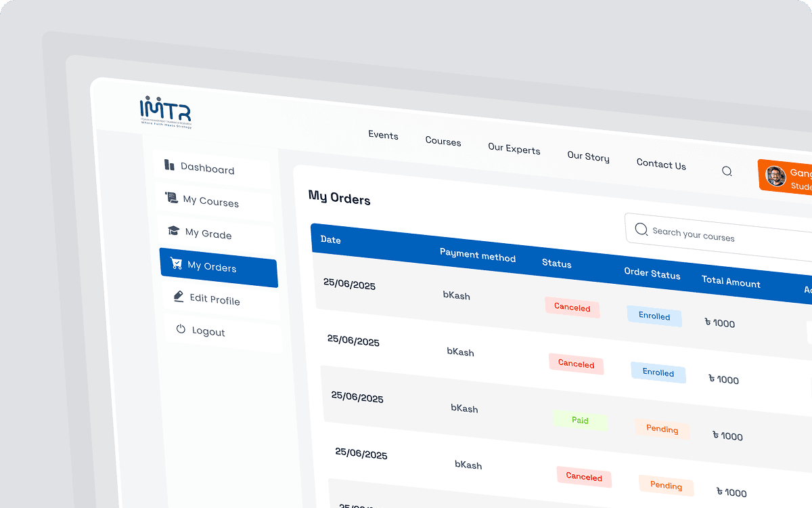Click the magnifier inside the course search bar
The height and width of the screenshot is (508, 812).
click(x=641, y=229)
